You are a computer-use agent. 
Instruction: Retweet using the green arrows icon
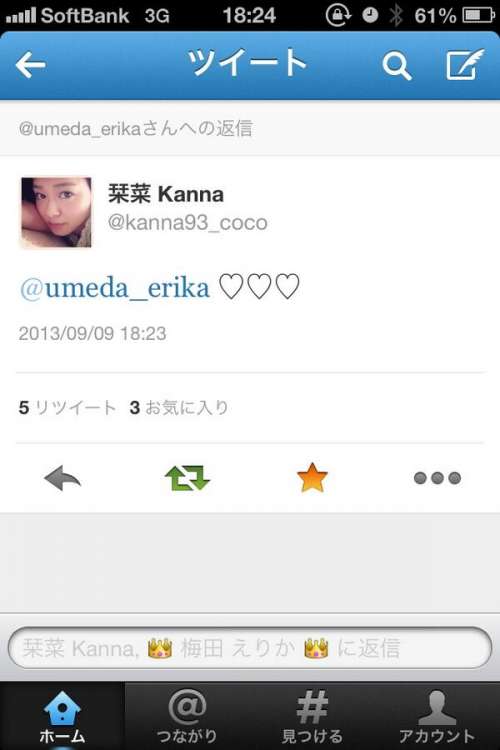coord(187,477)
